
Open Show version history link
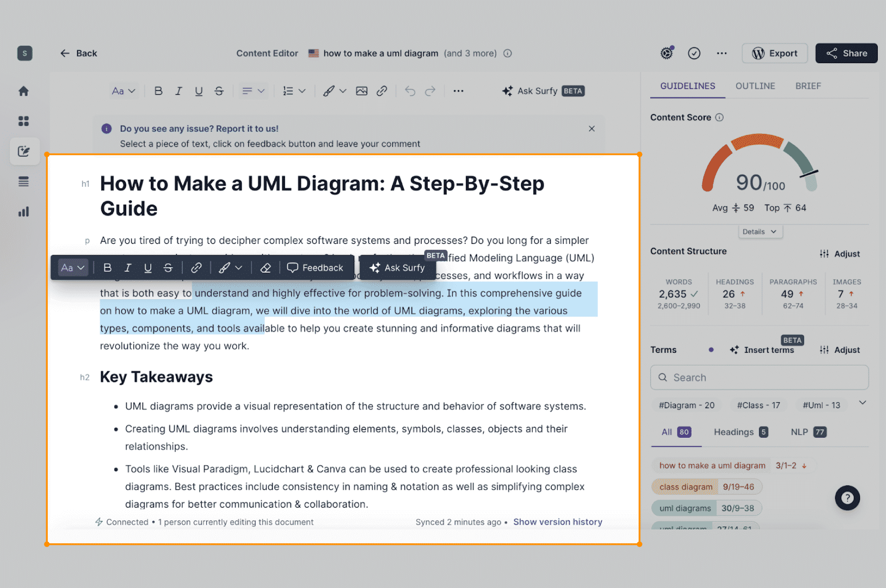pos(558,522)
